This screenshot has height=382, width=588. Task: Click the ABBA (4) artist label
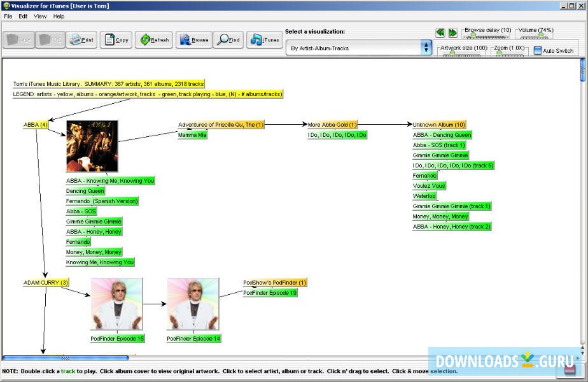coord(36,124)
